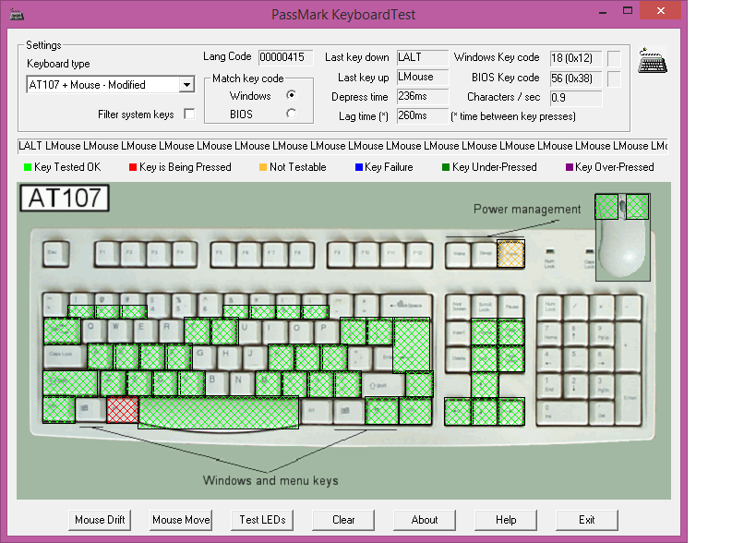Click the Windows and menu keys caption

270,481
